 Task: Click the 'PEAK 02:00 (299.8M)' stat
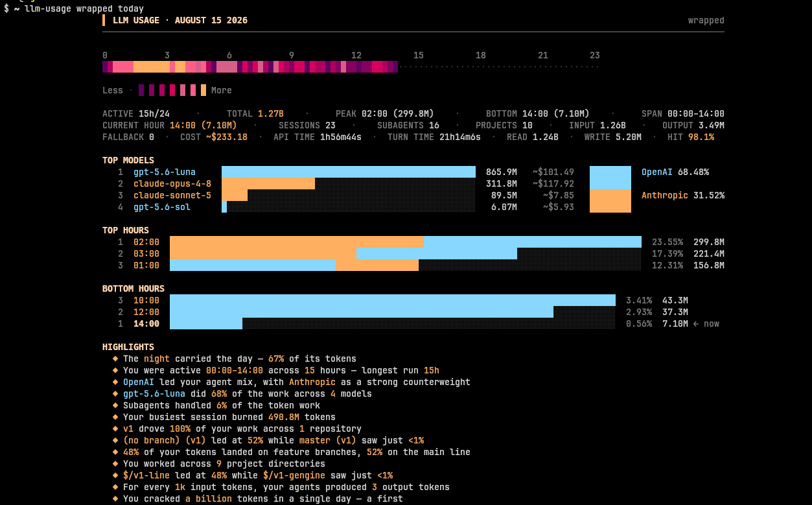385,113
